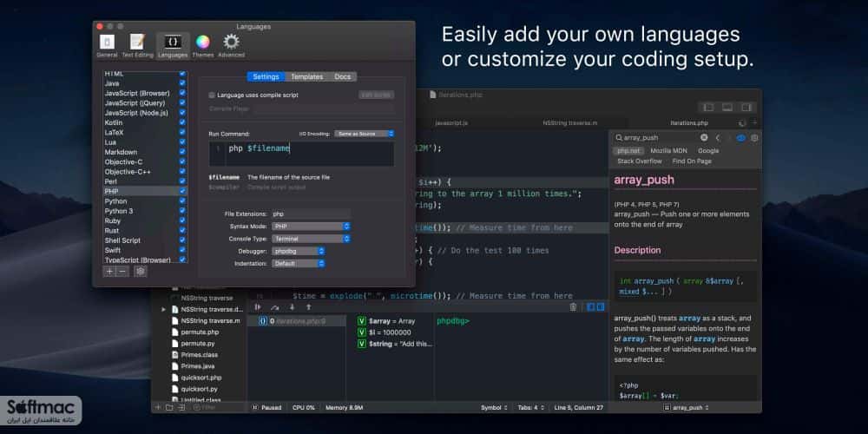Click debugger step into arrow
This screenshot has width=868, height=434.
293,307
